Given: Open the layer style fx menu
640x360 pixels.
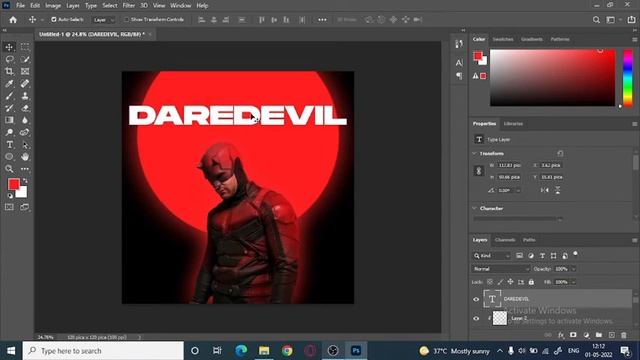Looking at the screenshot, I should point(561,335).
